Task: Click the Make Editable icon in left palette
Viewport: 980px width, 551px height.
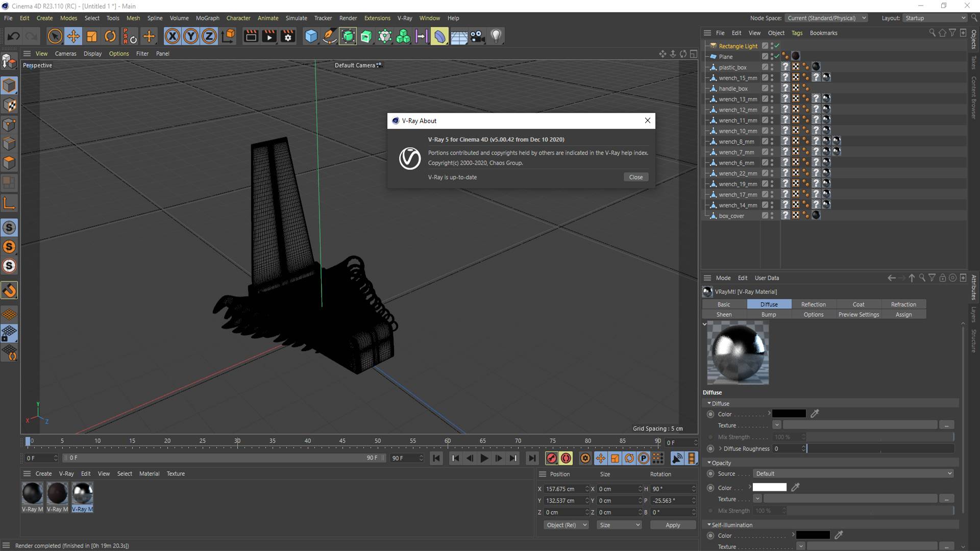Action: [x=9, y=62]
